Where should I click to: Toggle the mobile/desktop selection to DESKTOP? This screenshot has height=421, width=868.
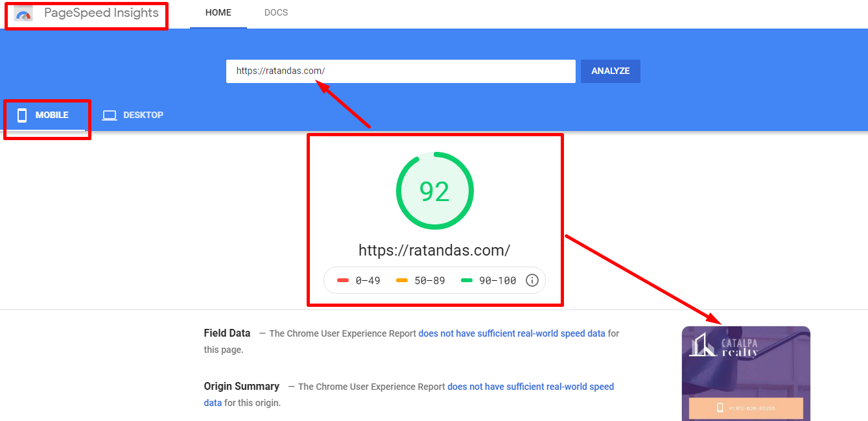(x=132, y=114)
